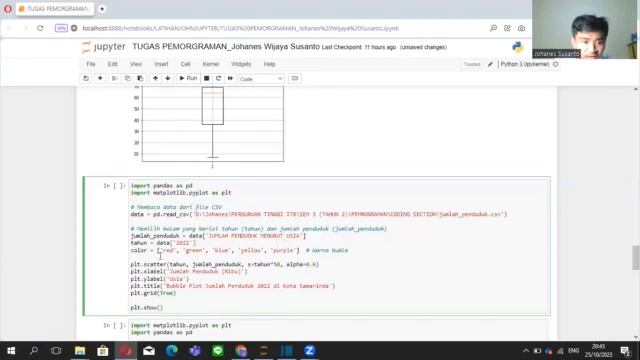The width and height of the screenshot is (640, 360).
Task: Open the Help menu
Action: [269, 64]
